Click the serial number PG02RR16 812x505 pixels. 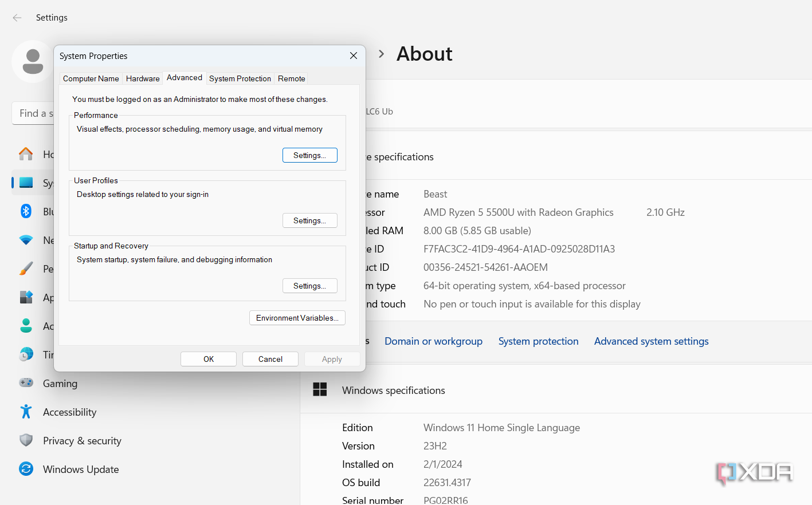[x=445, y=500]
